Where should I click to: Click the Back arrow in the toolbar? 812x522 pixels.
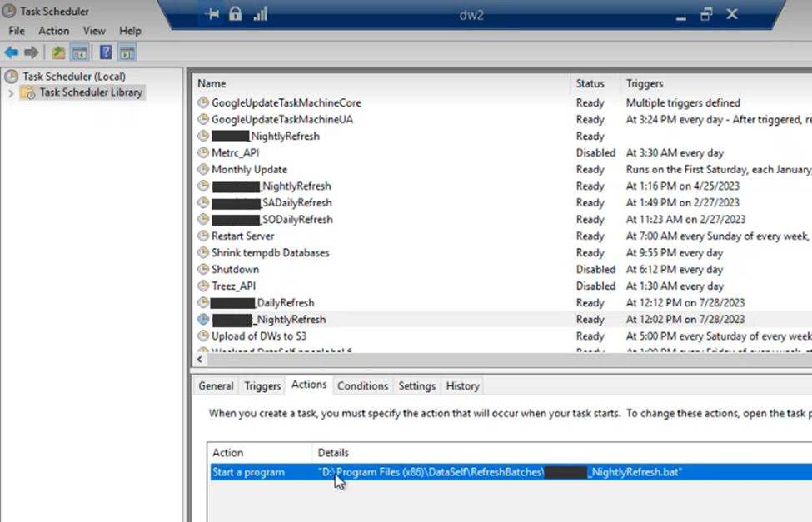tap(12, 52)
